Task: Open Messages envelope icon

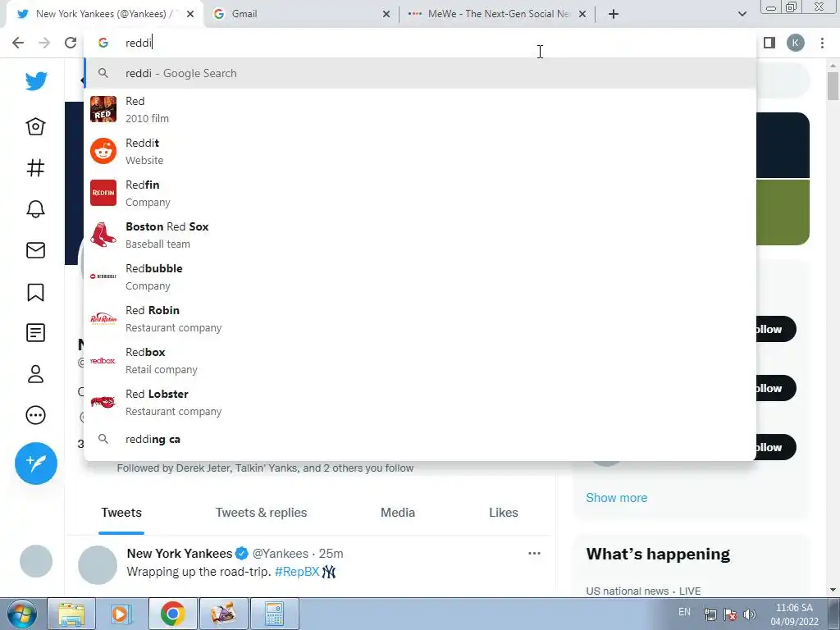Action: pyautogui.click(x=35, y=250)
